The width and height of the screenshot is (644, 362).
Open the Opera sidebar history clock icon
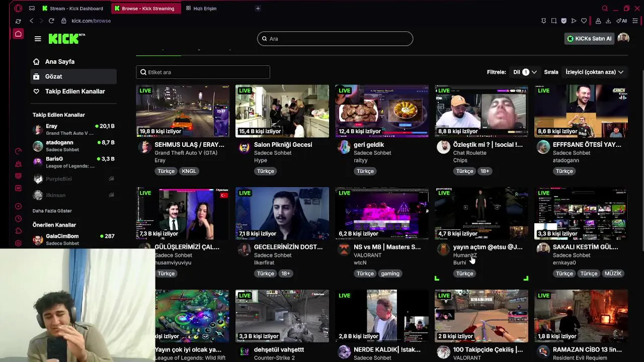(x=18, y=219)
